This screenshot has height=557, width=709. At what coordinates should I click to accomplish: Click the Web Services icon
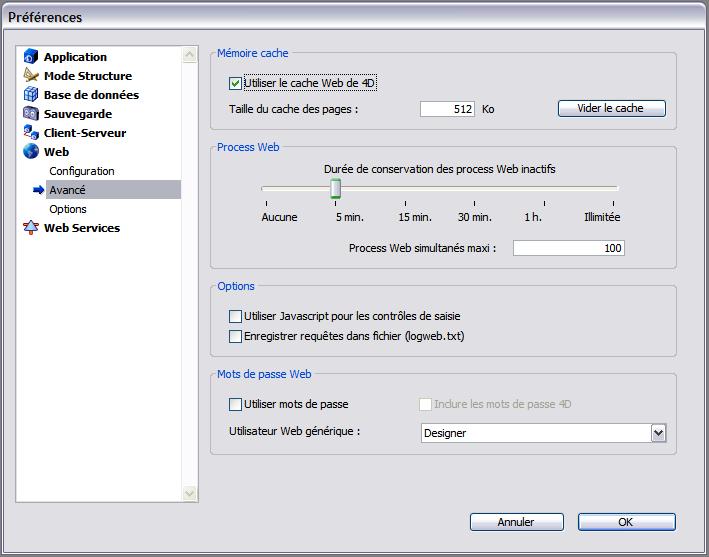[x=30, y=228]
